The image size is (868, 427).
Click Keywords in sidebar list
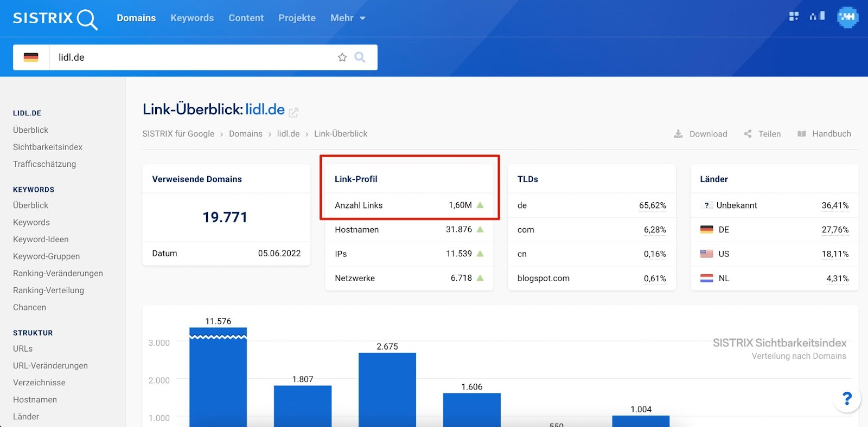pyautogui.click(x=31, y=222)
